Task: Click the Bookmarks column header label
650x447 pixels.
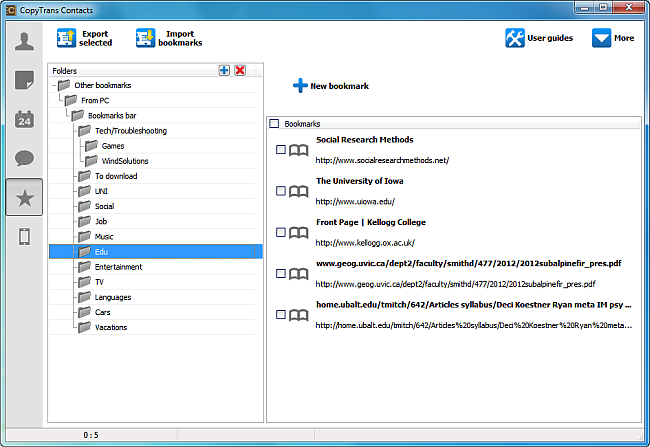Action: [302, 124]
